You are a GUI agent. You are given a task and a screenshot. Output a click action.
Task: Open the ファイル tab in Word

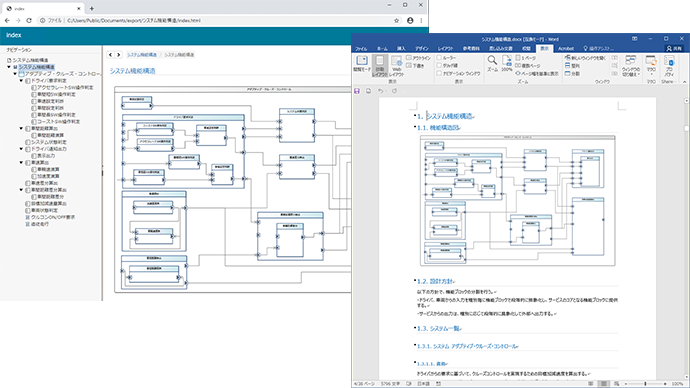361,48
